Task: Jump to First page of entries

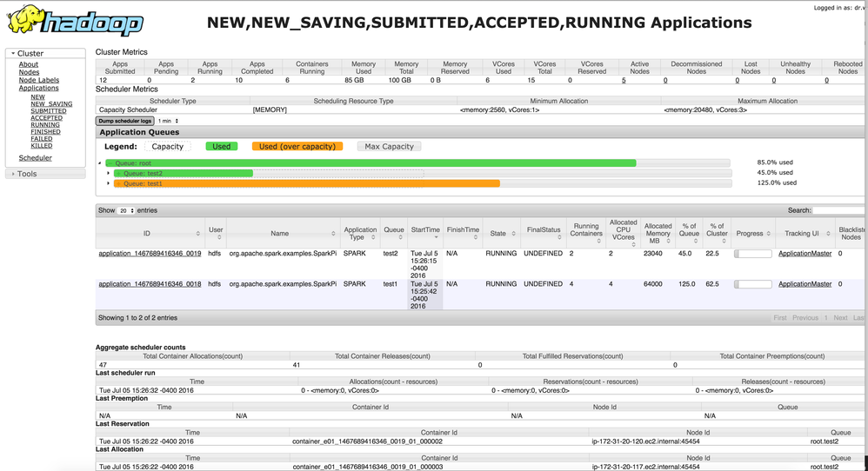Action: click(x=780, y=318)
